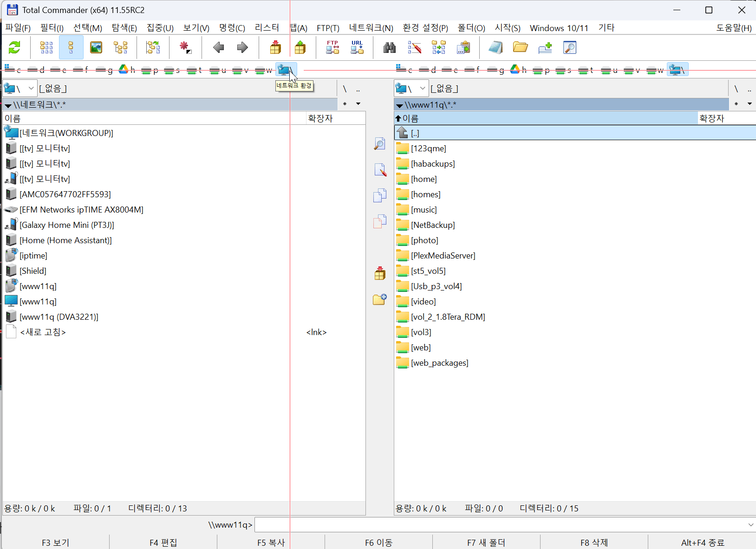Click the new folder icon in middle bar

click(380, 299)
